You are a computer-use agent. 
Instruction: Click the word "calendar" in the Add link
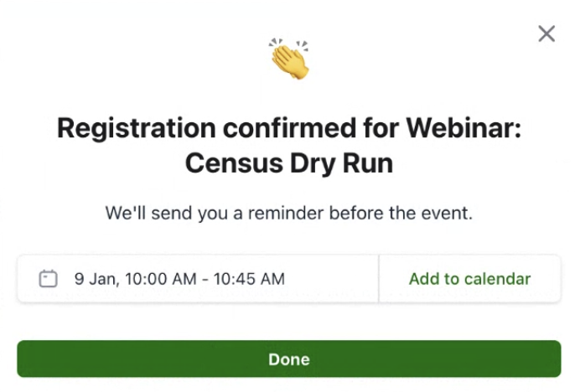[x=500, y=279]
